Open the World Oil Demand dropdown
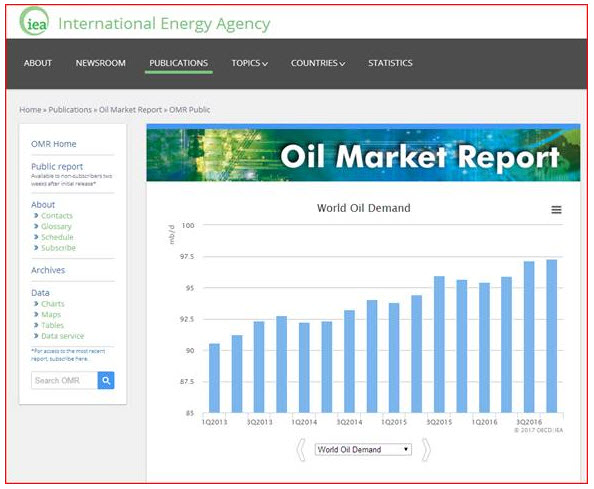The width and height of the screenshot is (594, 489). 363,450
